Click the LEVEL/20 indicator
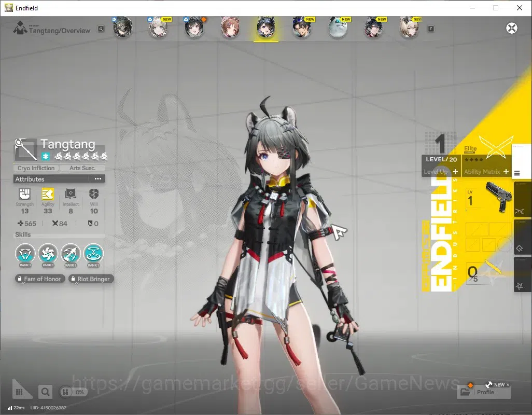 click(441, 159)
